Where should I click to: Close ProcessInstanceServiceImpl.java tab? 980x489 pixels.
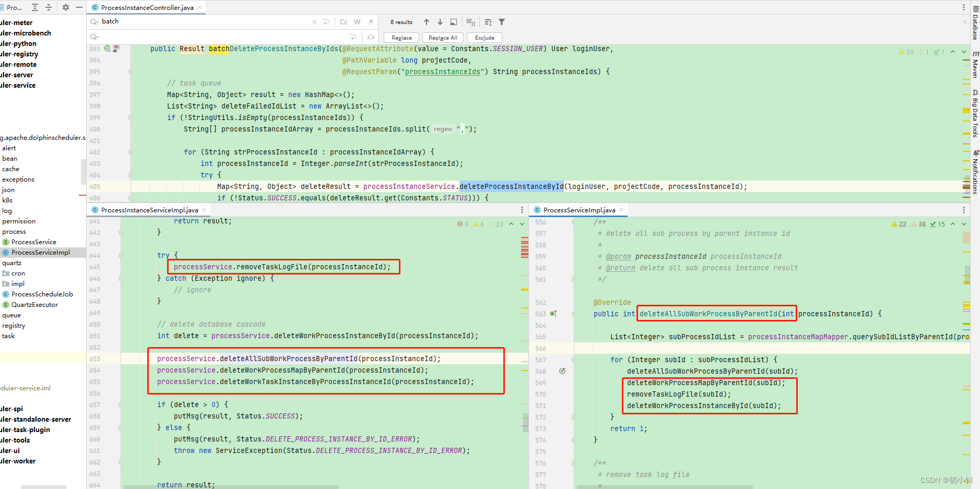[204, 210]
